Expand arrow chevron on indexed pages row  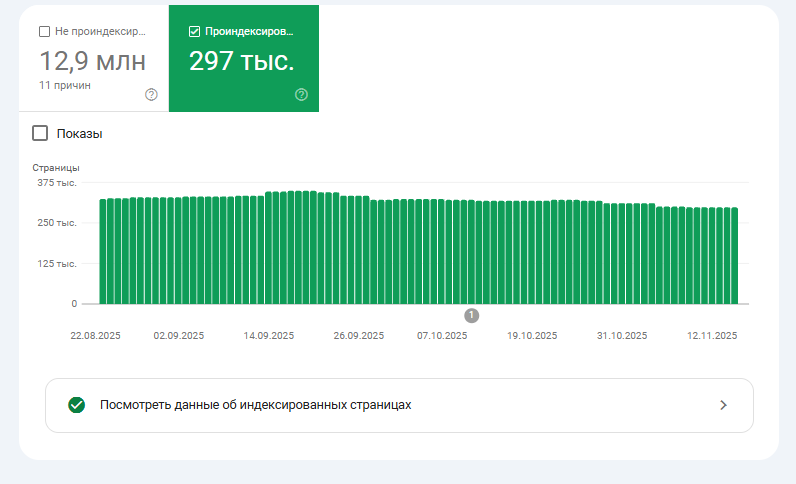coord(723,405)
